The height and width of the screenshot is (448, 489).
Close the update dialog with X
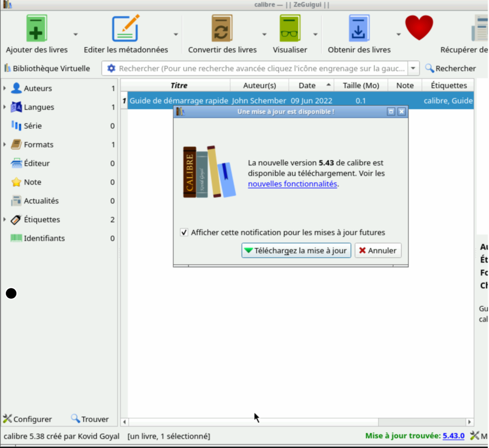[401, 112]
